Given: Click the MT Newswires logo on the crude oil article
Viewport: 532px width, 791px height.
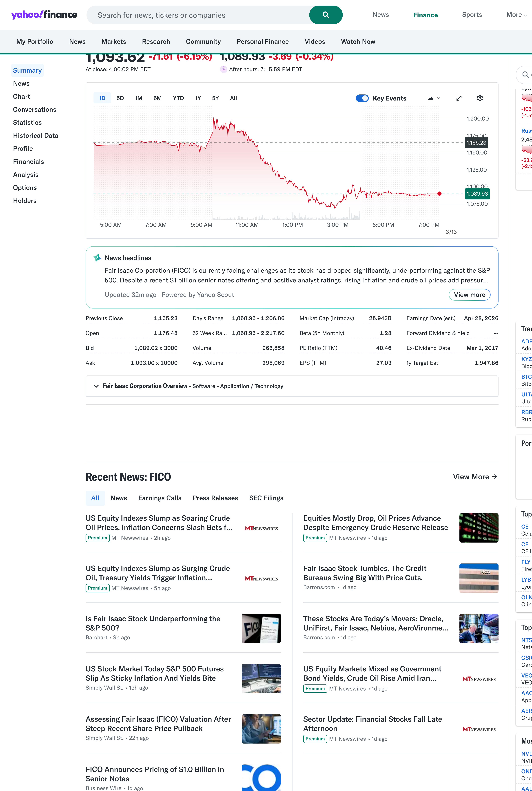Looking at the screenshot, I should [x=261, y=528].
